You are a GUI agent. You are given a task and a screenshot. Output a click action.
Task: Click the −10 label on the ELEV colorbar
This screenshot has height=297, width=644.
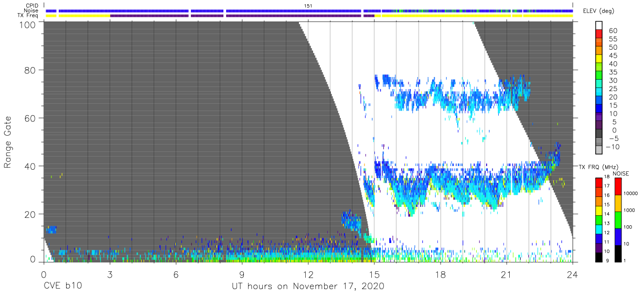[x=613, y=147]
